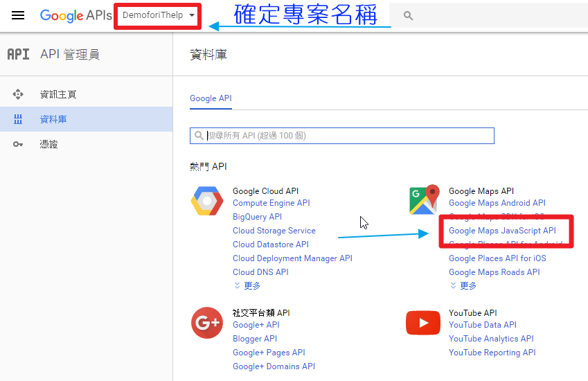
Task: Open Blogger API link
Action: pos(255,339)
